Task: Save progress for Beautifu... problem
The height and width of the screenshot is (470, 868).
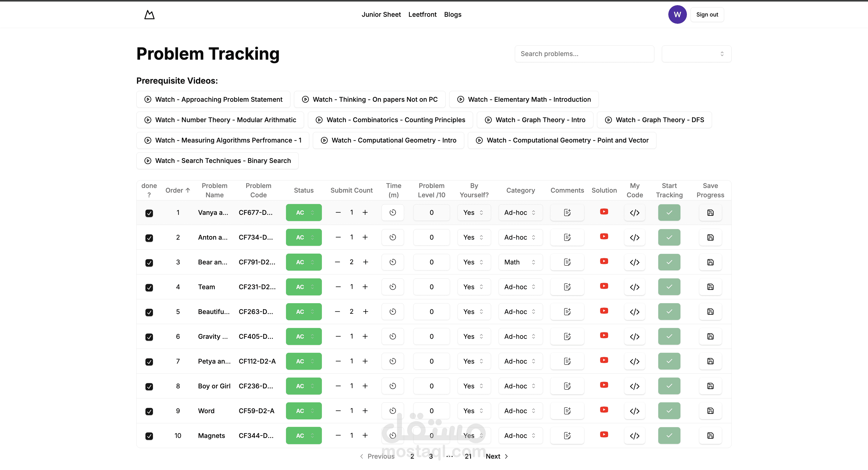Action: click(x=710, y=312)
